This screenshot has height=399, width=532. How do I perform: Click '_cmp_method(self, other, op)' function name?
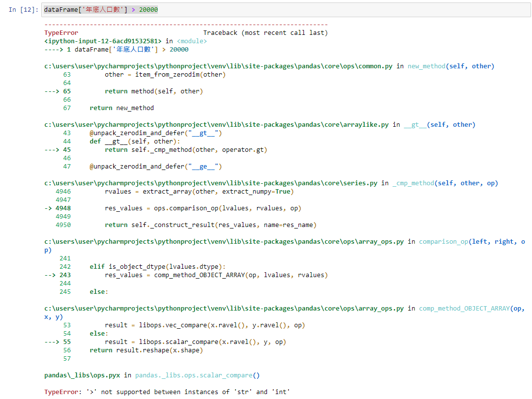445,183
